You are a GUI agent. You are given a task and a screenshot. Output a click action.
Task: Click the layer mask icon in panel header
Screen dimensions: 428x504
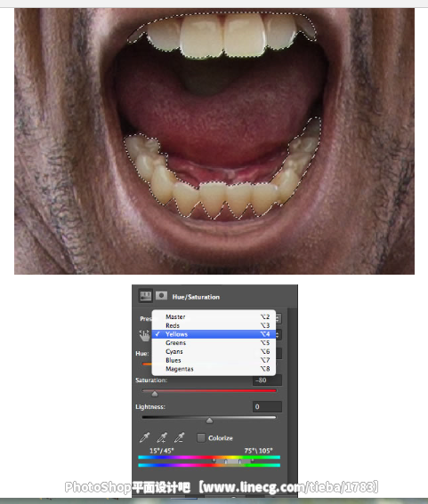pos(161,296)
